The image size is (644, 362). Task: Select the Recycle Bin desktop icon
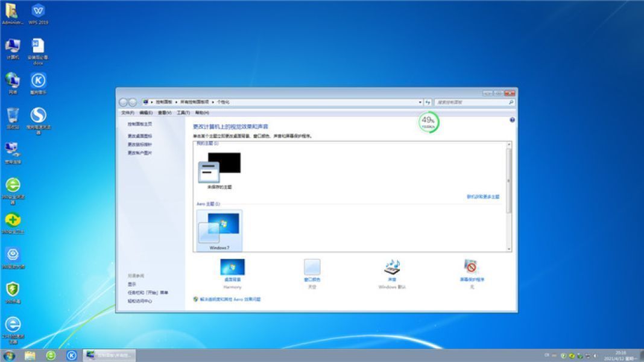click(x=13, y=116)
